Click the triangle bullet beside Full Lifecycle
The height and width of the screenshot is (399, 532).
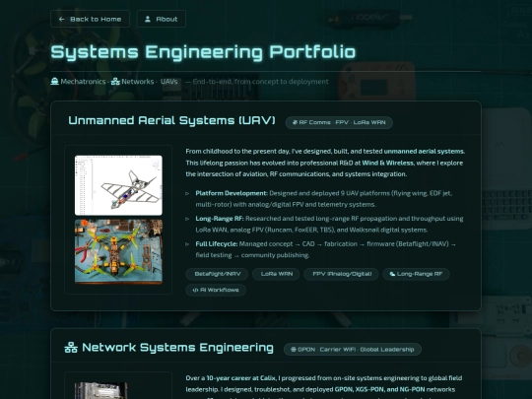pos(187,244)
